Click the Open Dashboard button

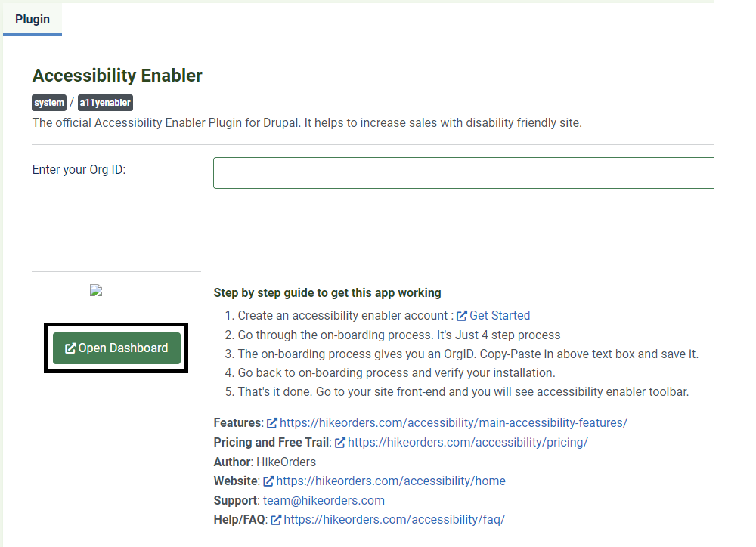click(116, 348)
